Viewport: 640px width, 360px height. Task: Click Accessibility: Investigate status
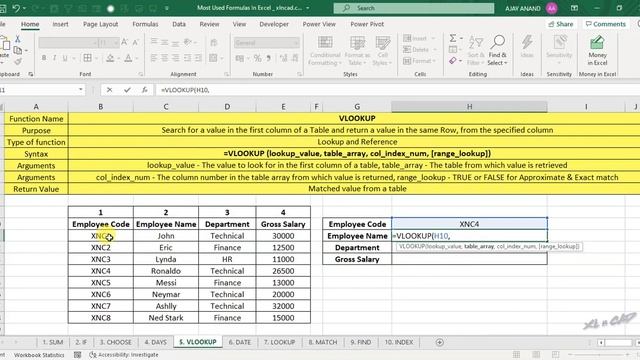(x=124, y=355)
